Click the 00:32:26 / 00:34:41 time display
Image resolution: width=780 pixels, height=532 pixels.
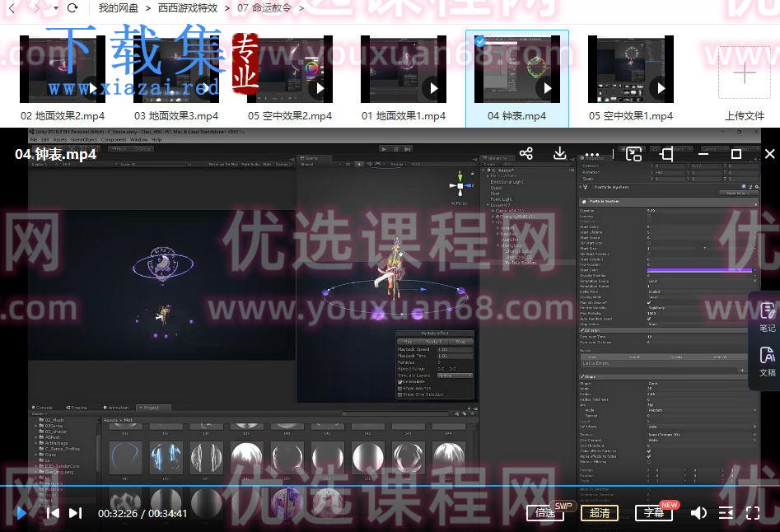point(142,513)
